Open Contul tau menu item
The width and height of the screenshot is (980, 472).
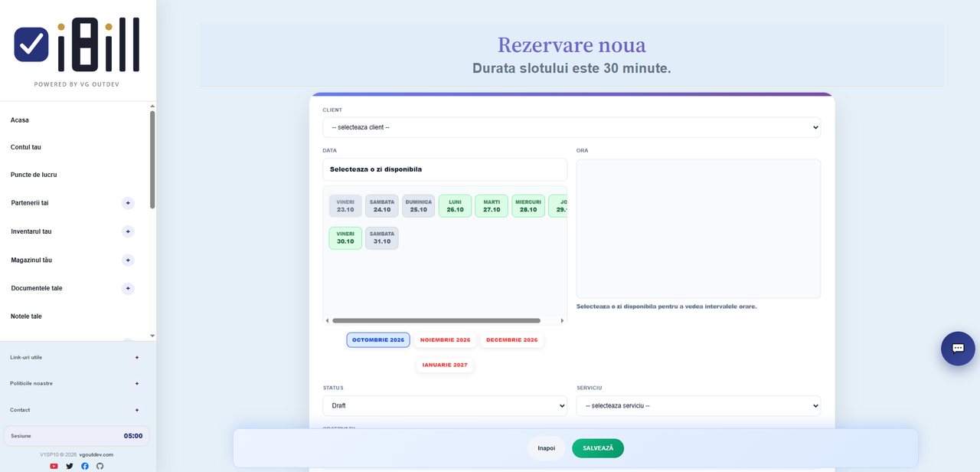tap(26, 147)
